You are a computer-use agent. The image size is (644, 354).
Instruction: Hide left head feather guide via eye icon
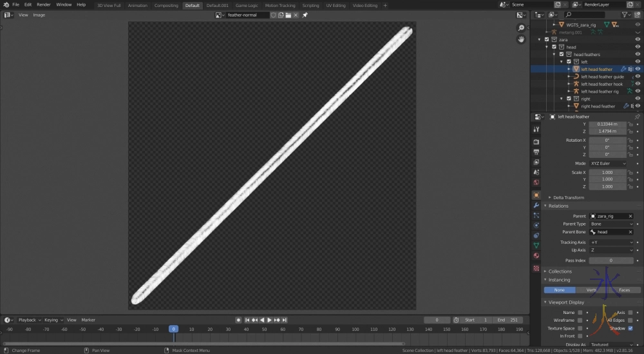(638, 77)
